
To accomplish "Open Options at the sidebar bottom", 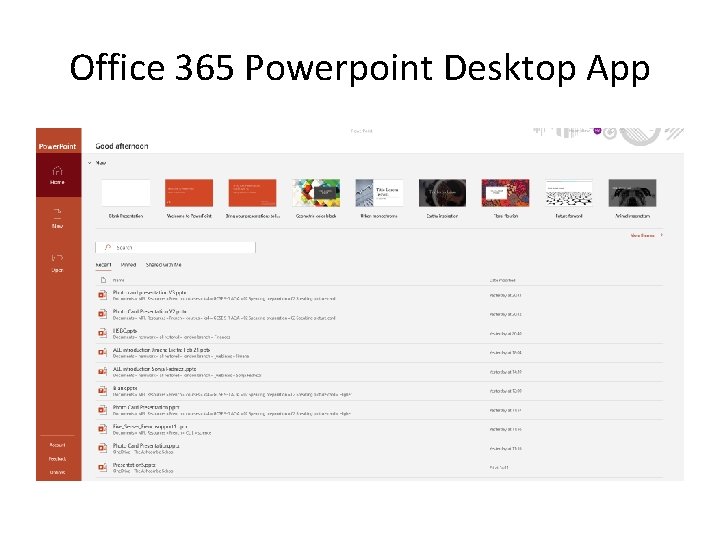I will point(57,472).
